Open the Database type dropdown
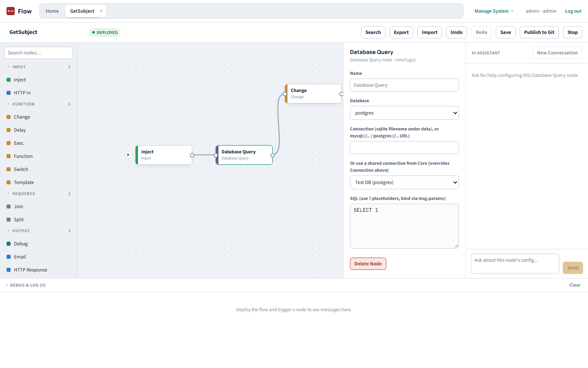The height and width of the screenshot is (368, 588). [x=404, y=113]
